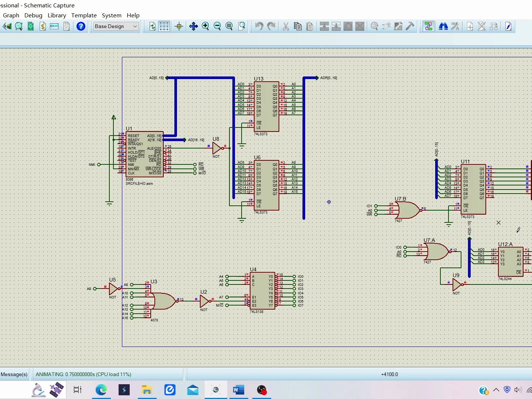This screenshot has width=532, height=399.
Task: Select the 74LS138 decoder U4 component
Action: pos(262,291)
